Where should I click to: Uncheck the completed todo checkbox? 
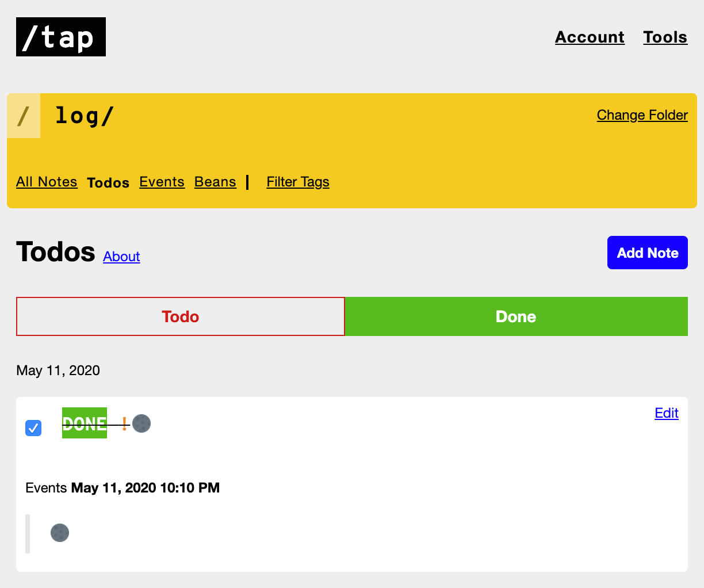[x=33, y=428]
